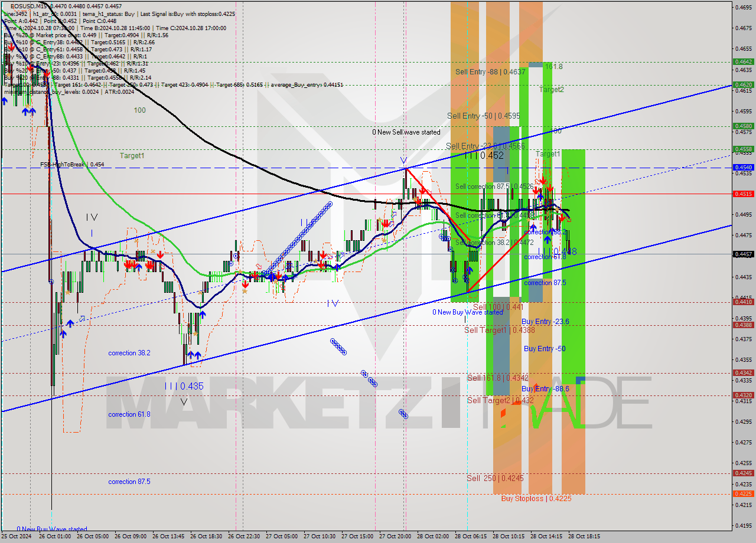Click the 'Buy Entry -50' label
This screenshot has width=756, height=543.
[x=545, y=349]
